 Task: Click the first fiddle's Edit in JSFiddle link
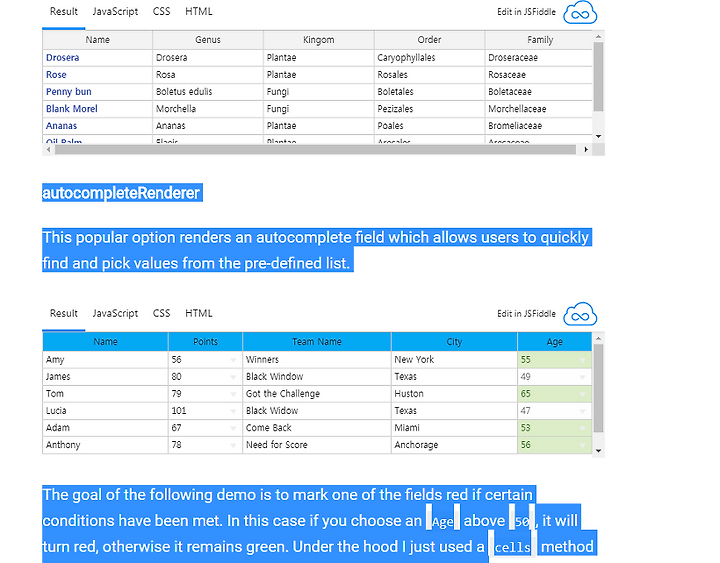coord(526,12)
